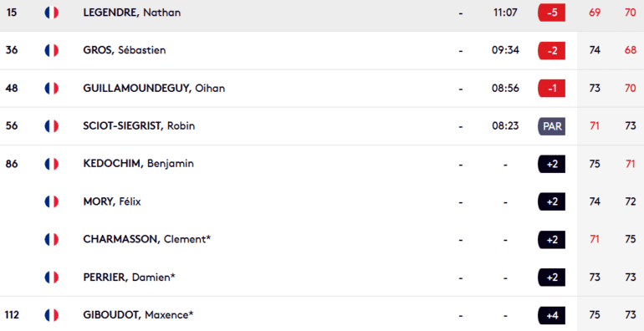Click the PAR score badge for Sciot-Siegrist

coord(552,126)
